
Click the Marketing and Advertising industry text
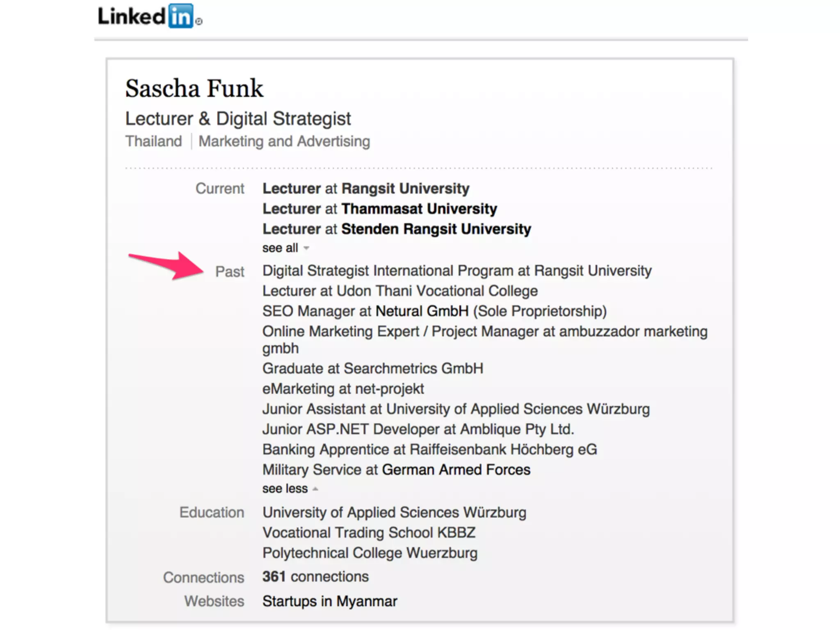[284, 142]
